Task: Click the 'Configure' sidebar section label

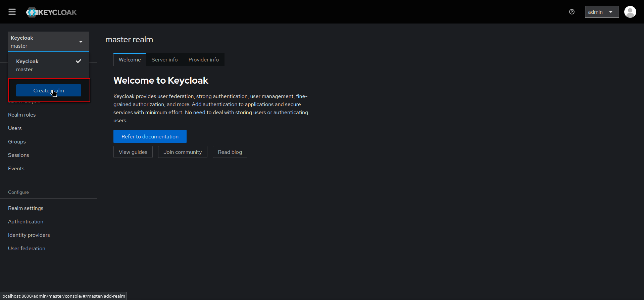Action: [18, 192]
